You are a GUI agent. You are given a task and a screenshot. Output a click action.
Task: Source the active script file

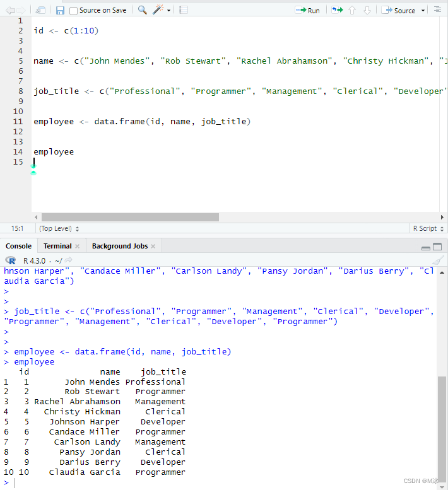pyautogui.click(x=398, y=10)
